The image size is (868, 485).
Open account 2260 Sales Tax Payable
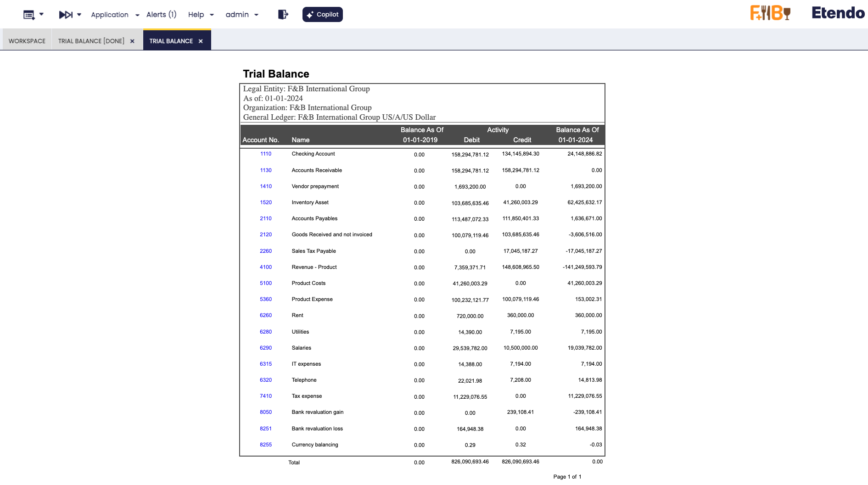pos(266,251)
